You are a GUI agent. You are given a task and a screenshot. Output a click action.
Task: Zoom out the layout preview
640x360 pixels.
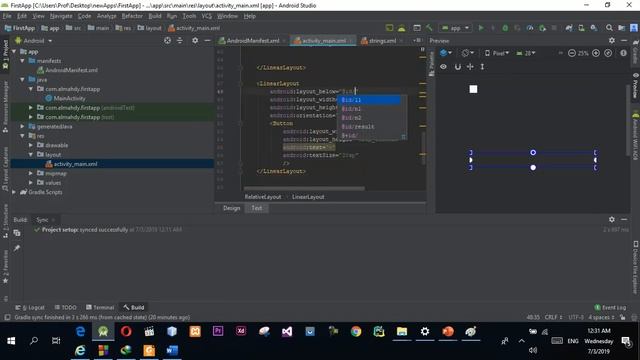(x=572, y=53)
